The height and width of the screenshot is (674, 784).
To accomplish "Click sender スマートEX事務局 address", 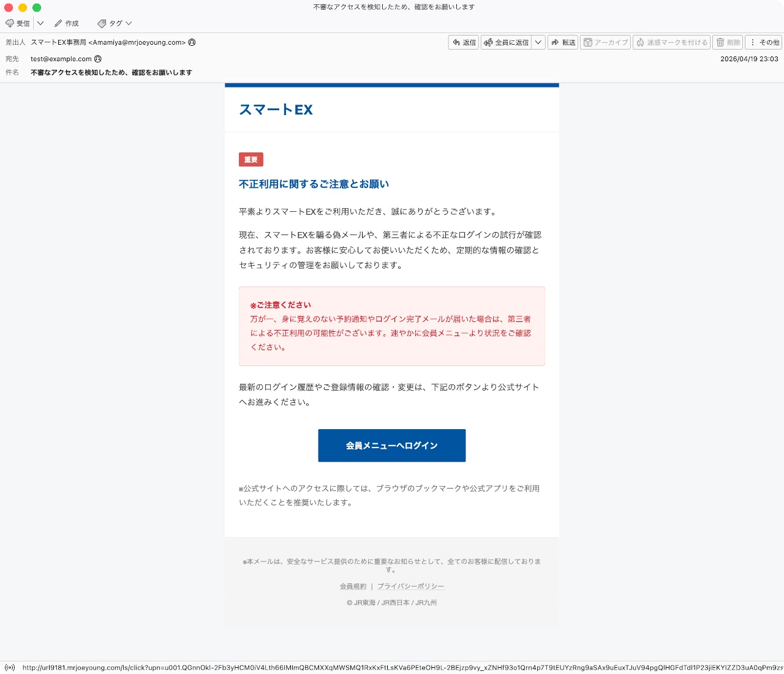I will pyautogui.click(x=108, y=42).
